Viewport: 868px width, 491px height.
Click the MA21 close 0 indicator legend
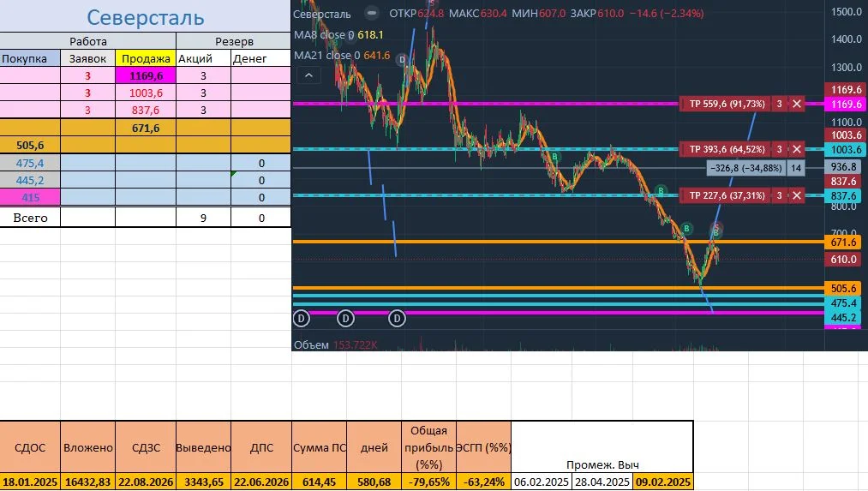click(x=342, y=56)
